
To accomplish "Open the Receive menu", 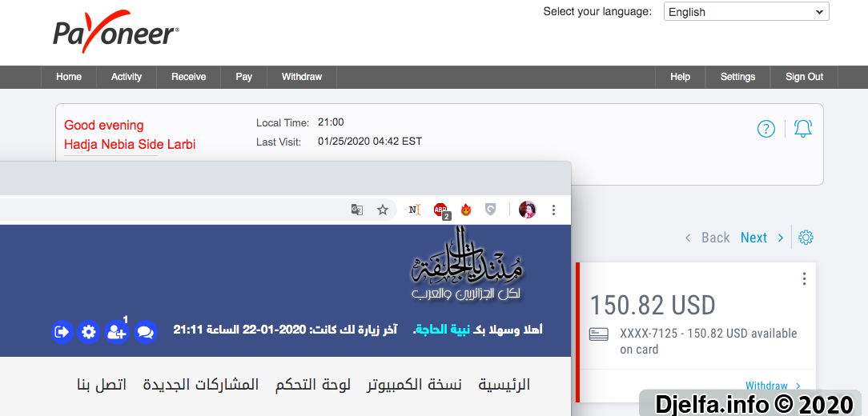I will tap(188, 77).
